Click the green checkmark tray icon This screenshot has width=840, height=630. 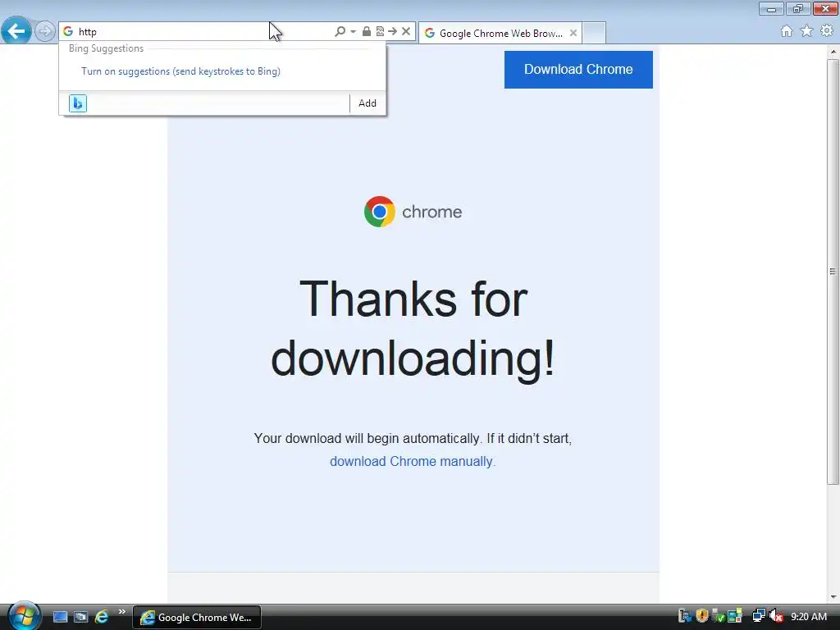718,616
